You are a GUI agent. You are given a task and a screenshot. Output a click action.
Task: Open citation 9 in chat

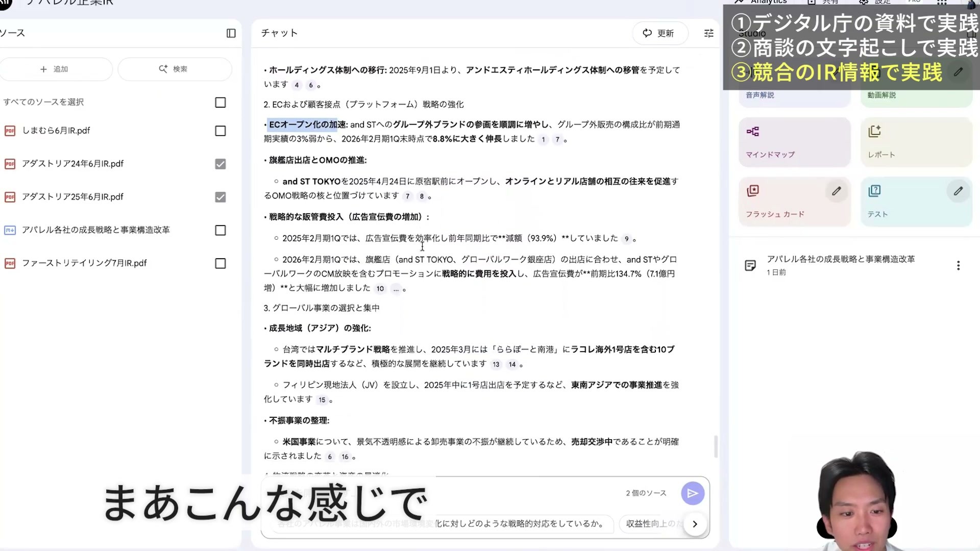(626, 239)
